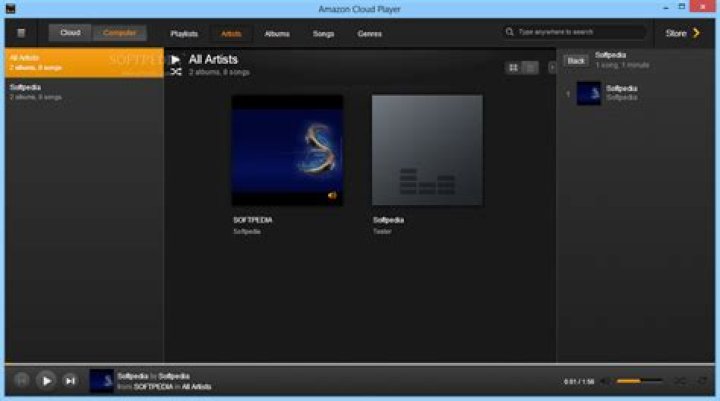Image resolution: width=720 pixels, height=401 pixels.
Task: Toggle shuffle in the player bar
Action: pyautogui.click(x=680, y=381)
